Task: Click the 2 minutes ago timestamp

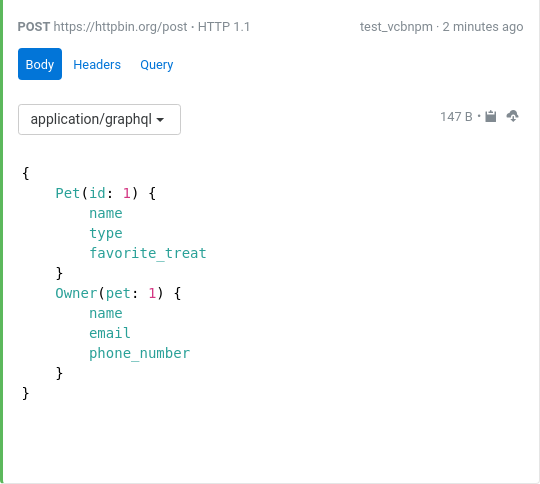Action: click(x=483, y=27)
